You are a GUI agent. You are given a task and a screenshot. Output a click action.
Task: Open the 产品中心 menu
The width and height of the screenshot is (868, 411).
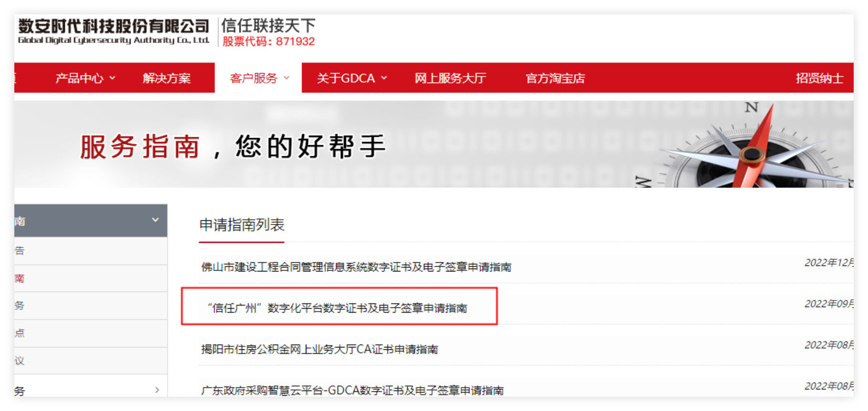click(79, 78)
